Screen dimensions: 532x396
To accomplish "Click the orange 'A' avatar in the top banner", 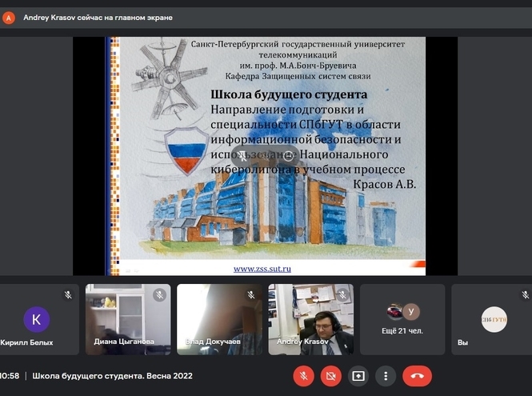I will tap(9, 18).
